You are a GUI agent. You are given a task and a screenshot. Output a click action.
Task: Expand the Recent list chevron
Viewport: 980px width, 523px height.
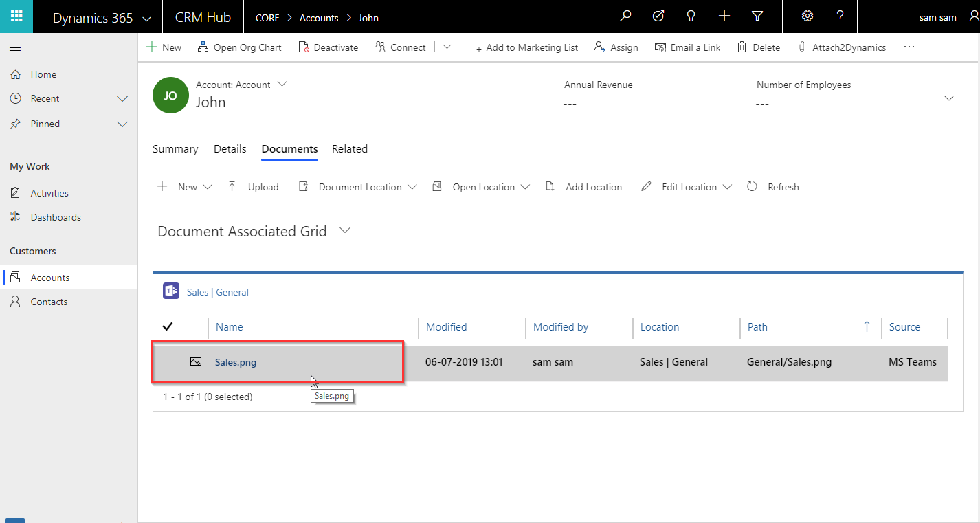click(122, 99)
